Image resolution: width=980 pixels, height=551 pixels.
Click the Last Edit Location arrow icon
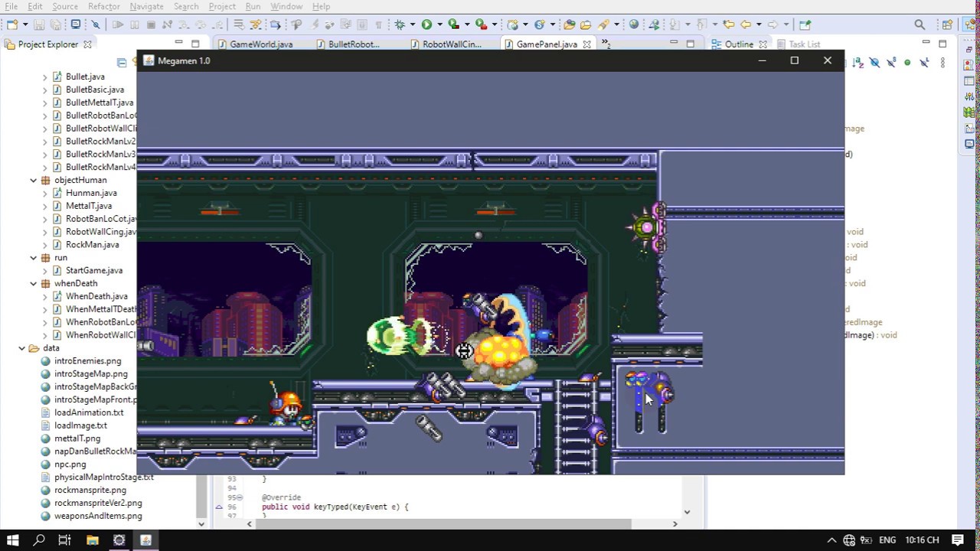click(728, 24)
